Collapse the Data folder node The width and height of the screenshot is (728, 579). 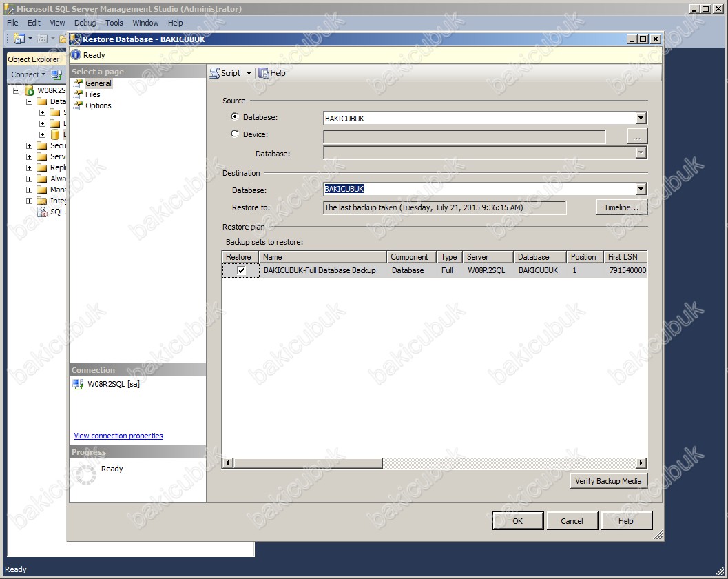coord(29,101)
